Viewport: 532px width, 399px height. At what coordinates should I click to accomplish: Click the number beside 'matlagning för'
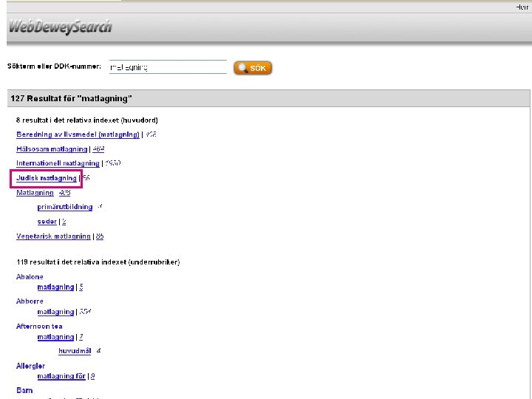pyautogui.click(x=92, y=376)
